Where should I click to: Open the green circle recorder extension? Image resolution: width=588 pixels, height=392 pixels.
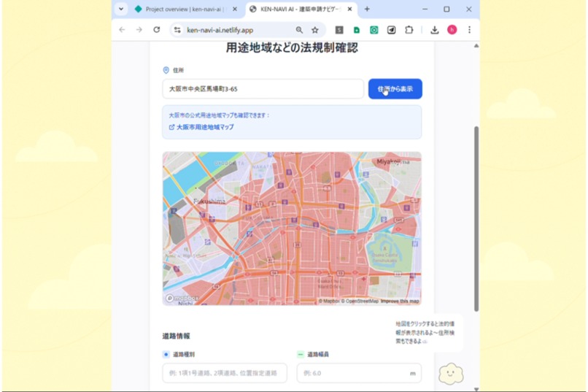click(374, 30)
